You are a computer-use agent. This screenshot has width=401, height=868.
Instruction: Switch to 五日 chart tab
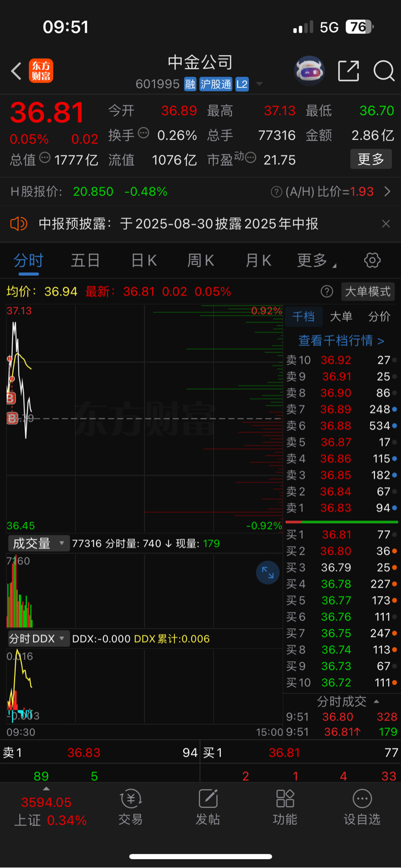[86, 260]
